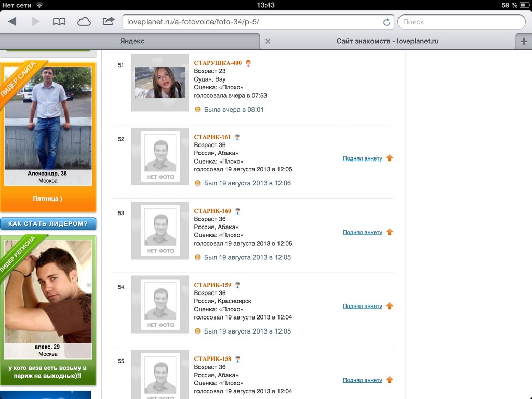Click Поднял анкету link for СТАРИК-161
This screenshot has height=399, width=532.
point(362,158)
